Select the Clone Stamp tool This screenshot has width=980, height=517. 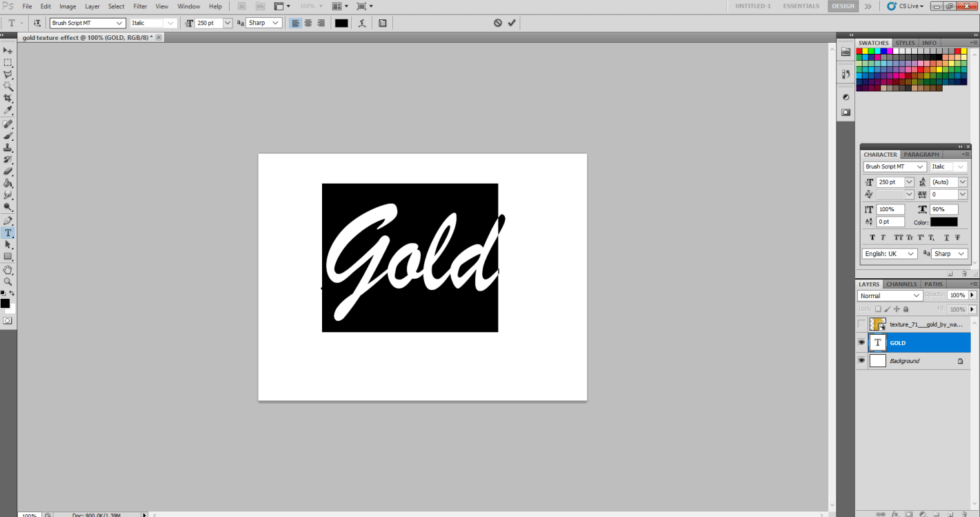pos(8,148)
